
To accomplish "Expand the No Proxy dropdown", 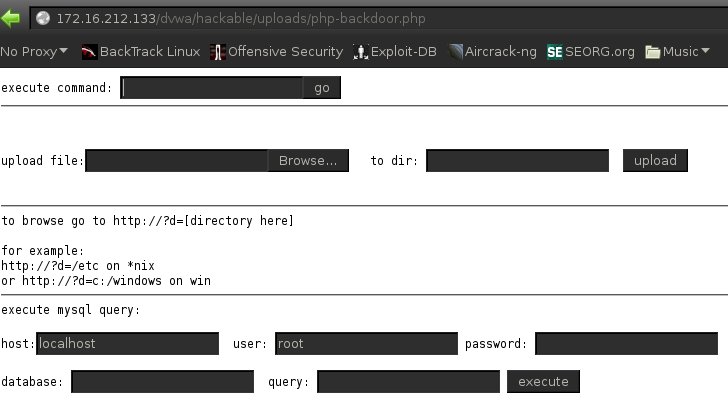I will click(35, 51).
